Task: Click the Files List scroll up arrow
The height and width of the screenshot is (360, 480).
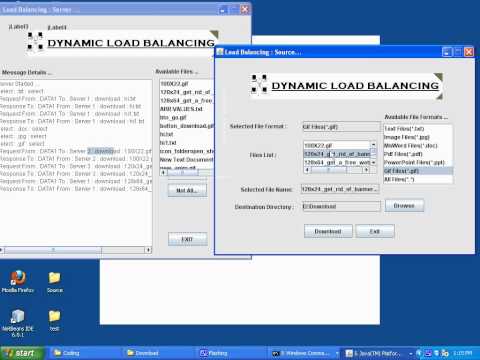Action: coord(373,145)
